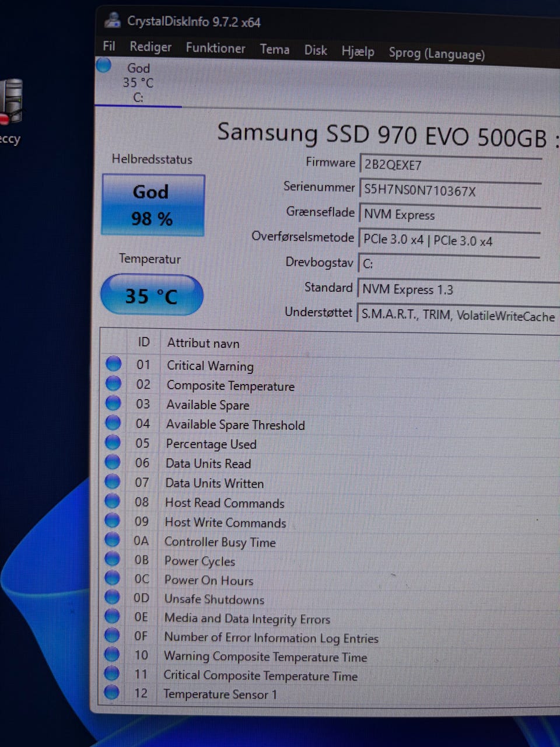Viewport: 560px width, 747px height.
Task: Select Media and Data Integrity Errors text
Action: pos(247,619)
